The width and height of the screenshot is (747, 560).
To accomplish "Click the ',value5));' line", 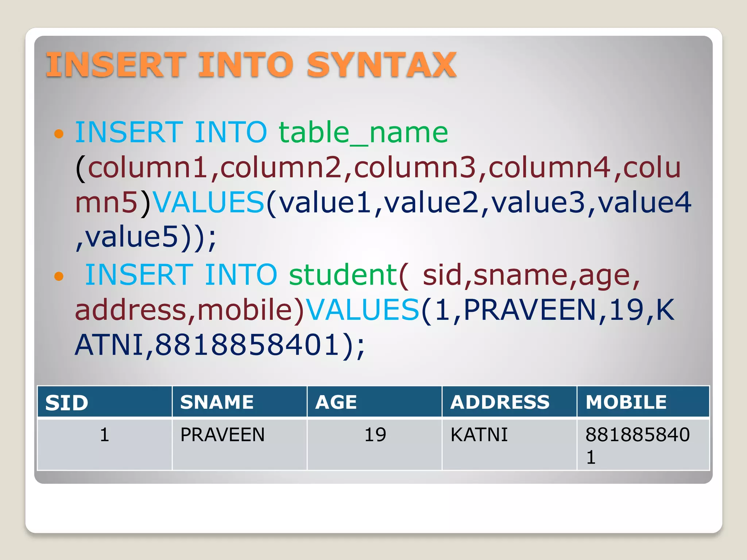I will 146,238.
